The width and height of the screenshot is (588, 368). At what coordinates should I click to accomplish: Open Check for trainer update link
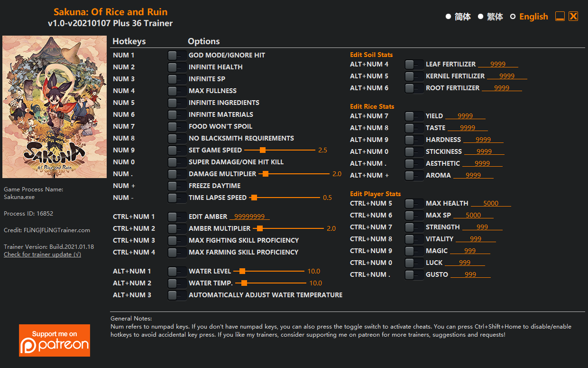tap(42, 255)
